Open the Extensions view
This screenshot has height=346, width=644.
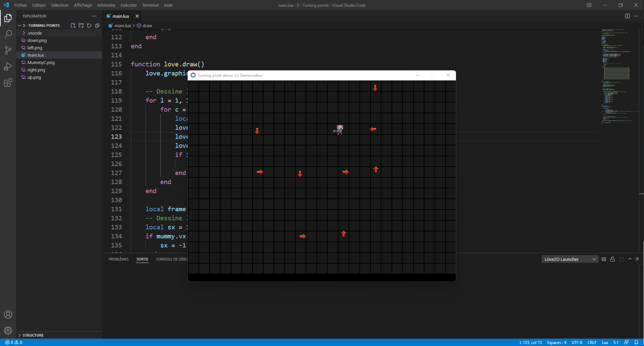point(8,82)
